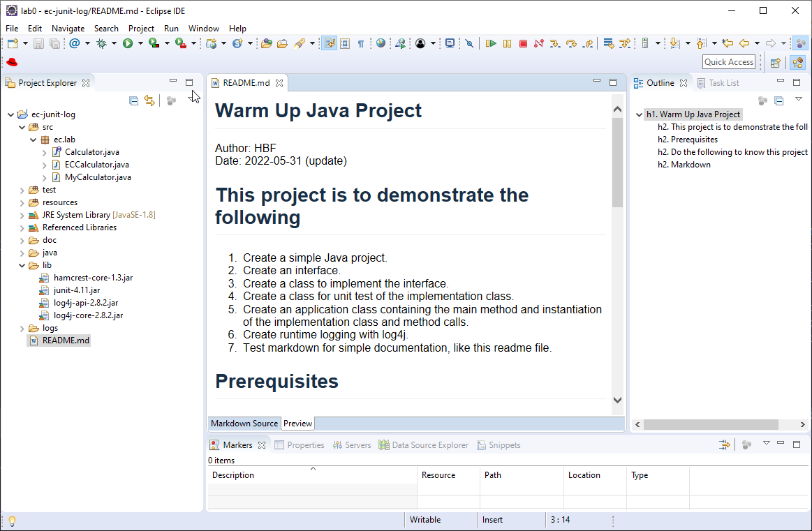This screenshot has height=531, width=812.
Task: Toggle Link with Editor in Project Explorer
Action: pyautogui.click(x=149, y=101)
